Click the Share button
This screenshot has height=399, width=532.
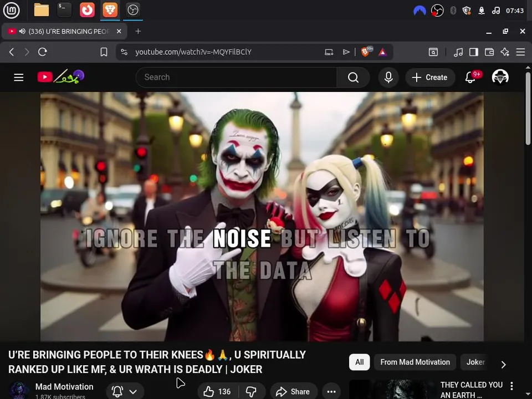click(x=294, y=392)
